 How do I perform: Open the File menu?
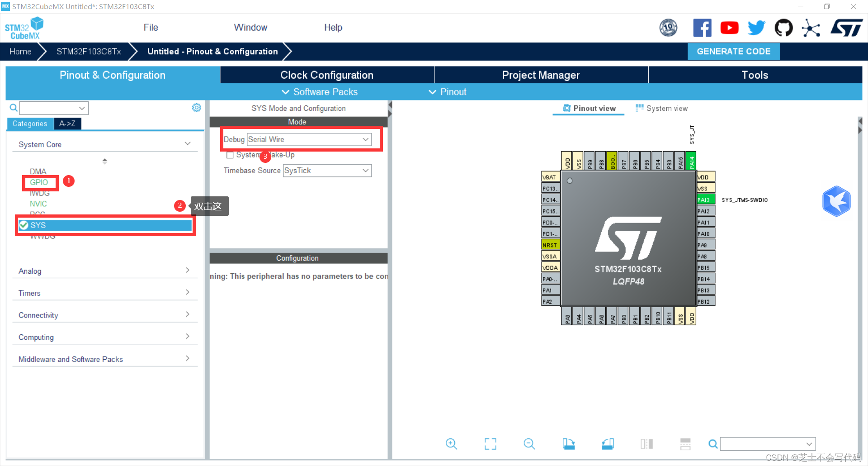[x=151, y=28]
